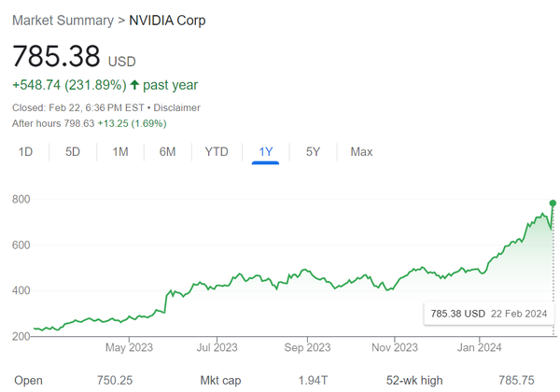Click the green endpoint dot on the chart
Viewport: 560px width, 392px height.
(x=553, y=203)
